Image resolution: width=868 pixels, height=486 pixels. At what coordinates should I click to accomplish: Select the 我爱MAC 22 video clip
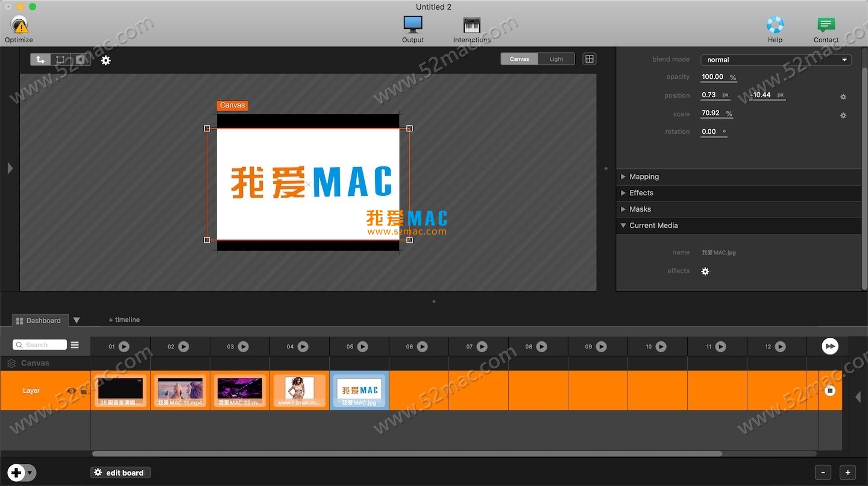pyautogui.click(x=240, y=391)
